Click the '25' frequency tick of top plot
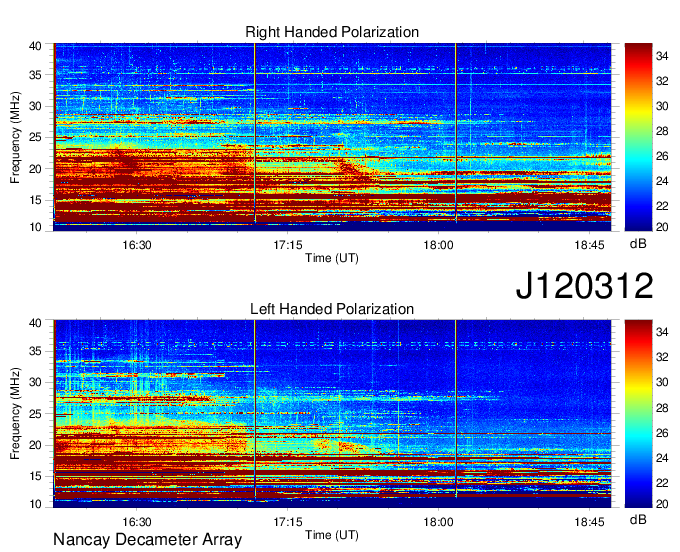Viewport: 680px width, 552px height. click(35, 137)
